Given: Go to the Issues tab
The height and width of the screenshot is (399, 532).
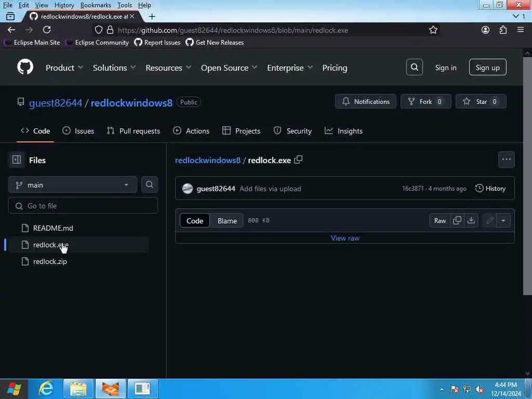Looking at the screenshot, I should click(78, 130).
